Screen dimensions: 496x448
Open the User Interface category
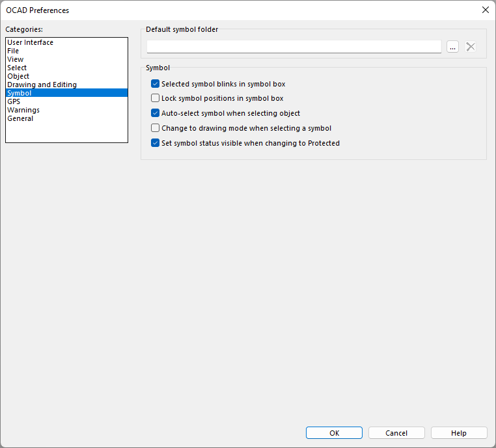[x=67, y=42]
